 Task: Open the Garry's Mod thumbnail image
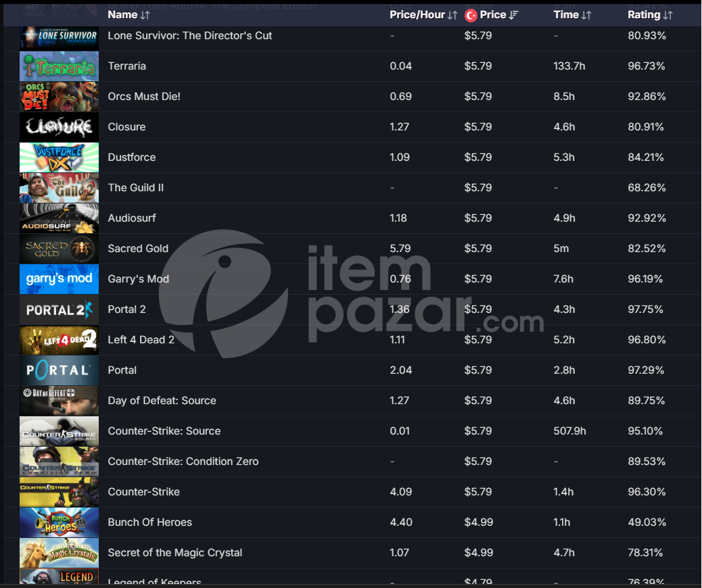(59, 279)
